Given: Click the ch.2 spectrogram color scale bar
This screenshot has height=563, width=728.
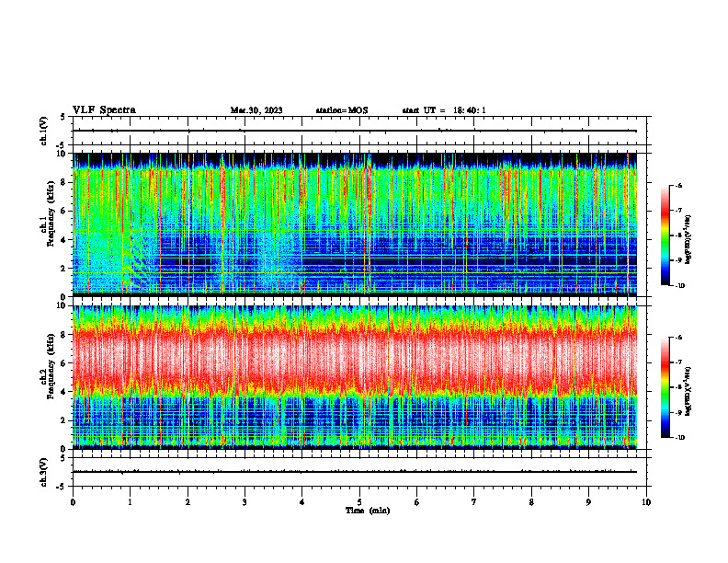Looking at the screenshot, I should (x=665, y=387).
